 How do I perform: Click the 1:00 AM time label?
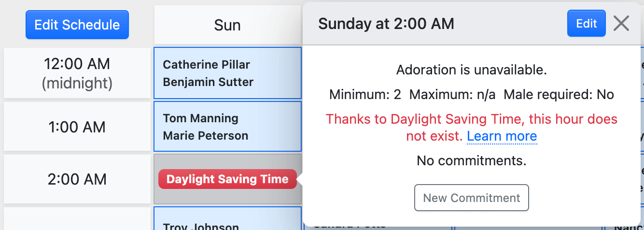[x=77, y=127]
